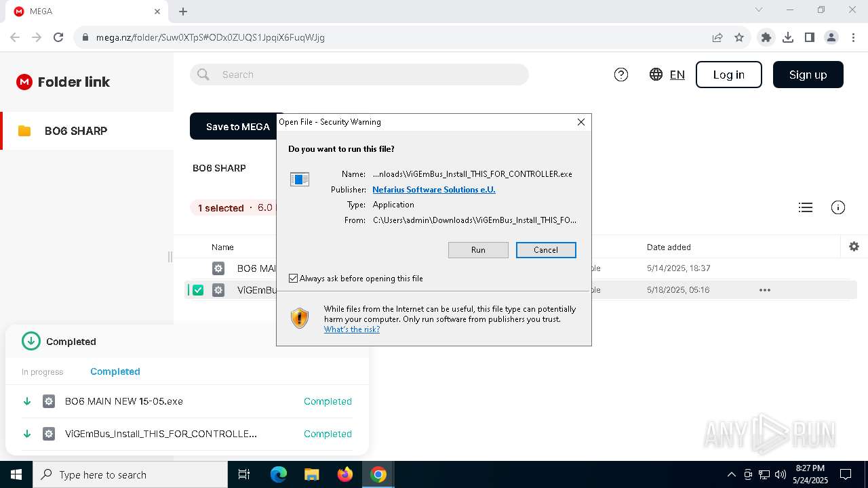Open the info panel icon

pyautogui.click(x=838, y=207)
